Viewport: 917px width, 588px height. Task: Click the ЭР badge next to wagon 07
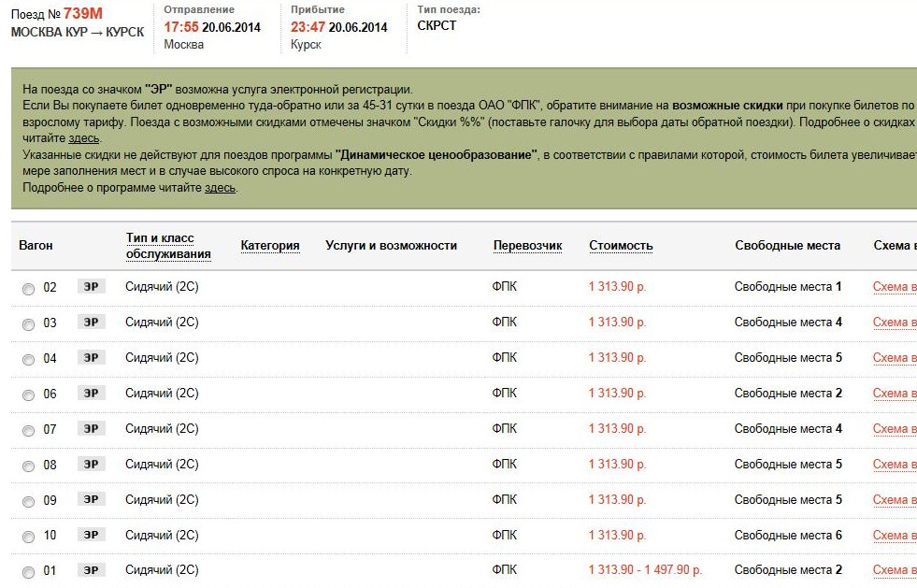click(91, 429)
